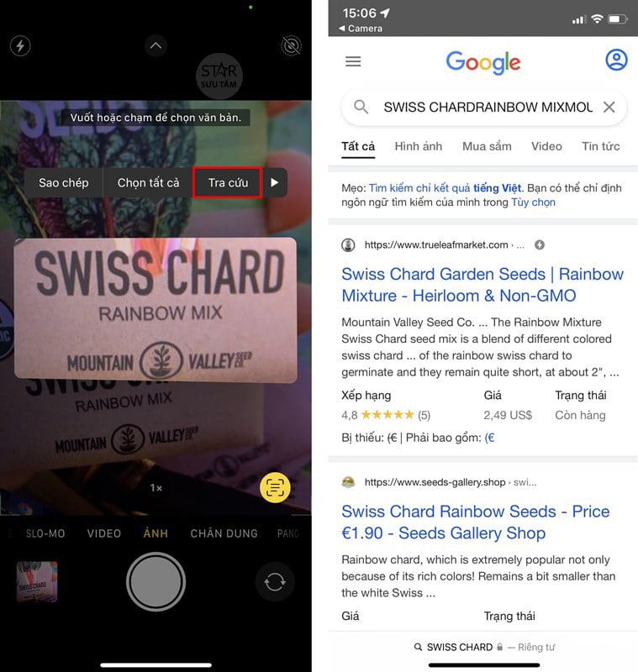The image size is (638, 672).
Task: Open the Swiss Chard Garden Seeds result
Action: 482,285
